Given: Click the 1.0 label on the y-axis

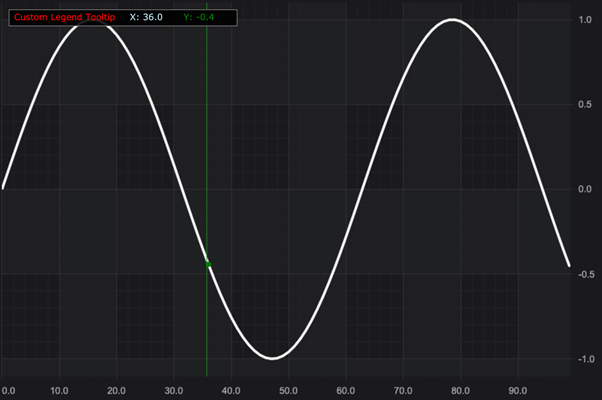Looking at the screenshot, I should pos(585,20).
